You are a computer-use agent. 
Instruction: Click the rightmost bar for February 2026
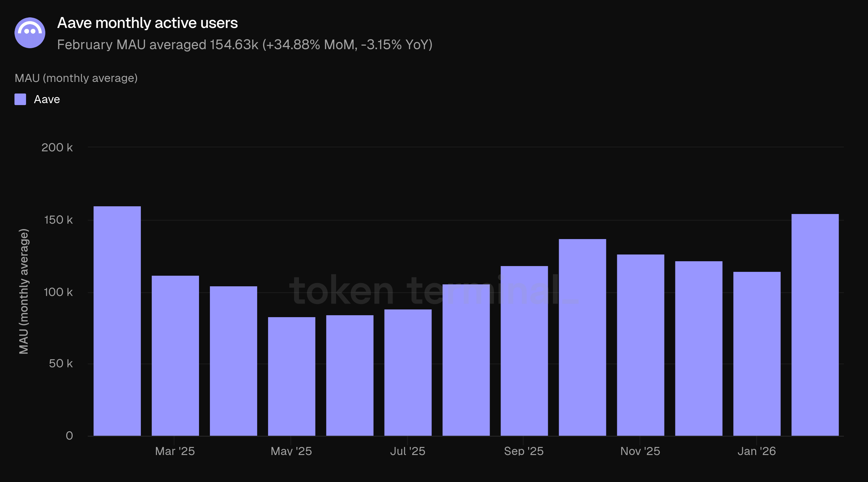(x=815, y=325)
